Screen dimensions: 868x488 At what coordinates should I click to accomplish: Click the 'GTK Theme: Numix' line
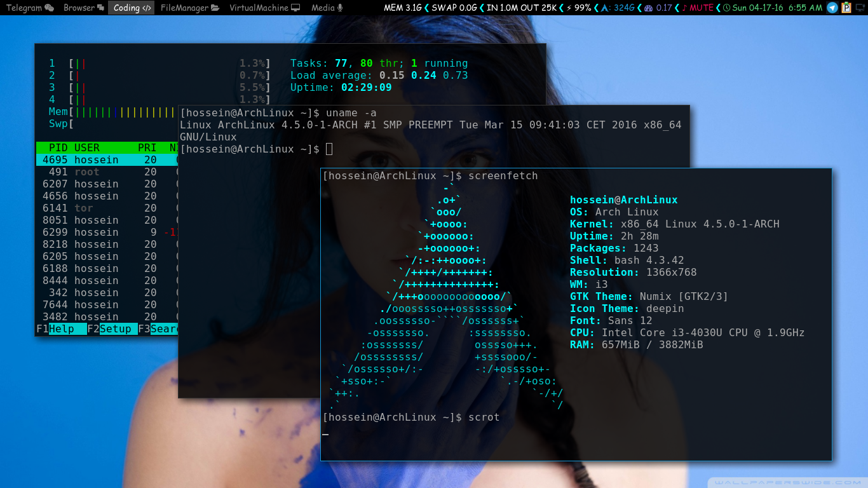click(649, 297)
